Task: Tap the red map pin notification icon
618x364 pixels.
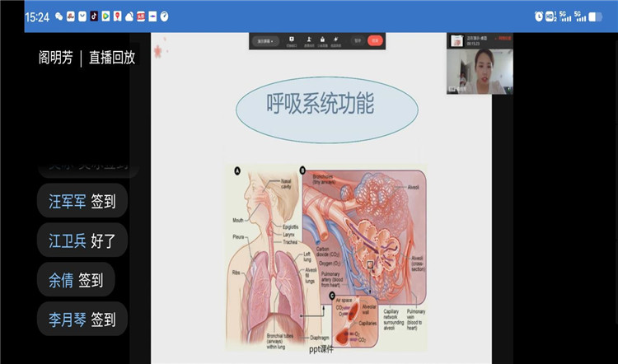Action: click(x=117, y=16)
